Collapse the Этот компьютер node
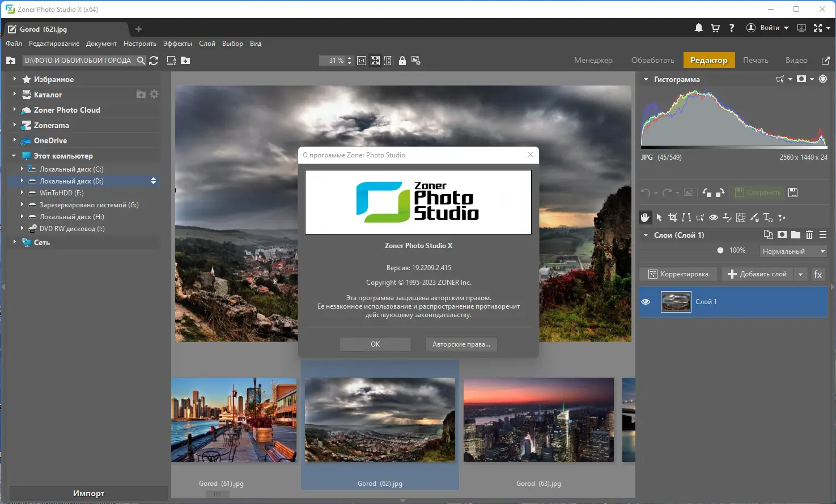 point(14,156)
